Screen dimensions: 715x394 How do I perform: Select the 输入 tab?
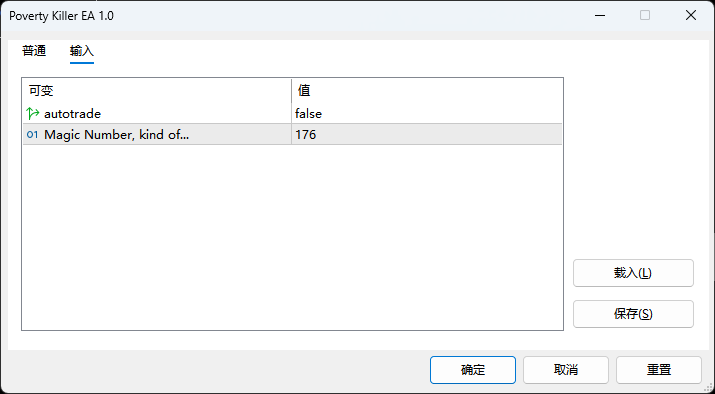point(82,51)
